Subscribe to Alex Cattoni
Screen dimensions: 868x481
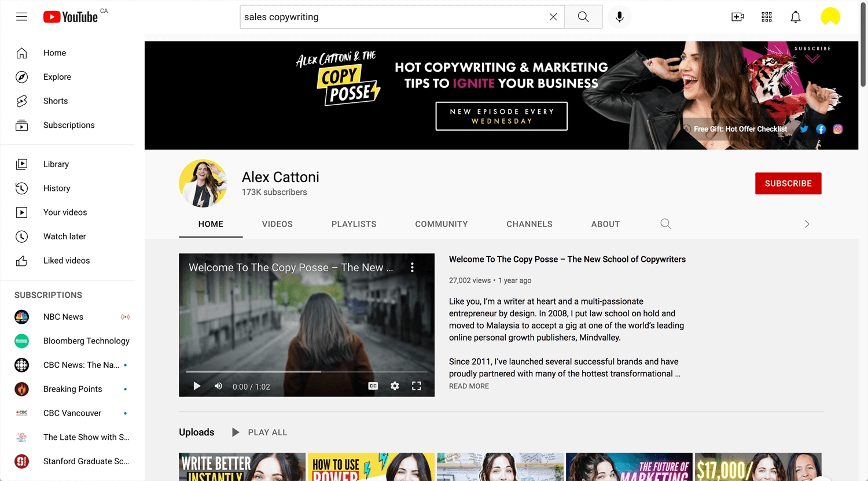click(788, 183)
